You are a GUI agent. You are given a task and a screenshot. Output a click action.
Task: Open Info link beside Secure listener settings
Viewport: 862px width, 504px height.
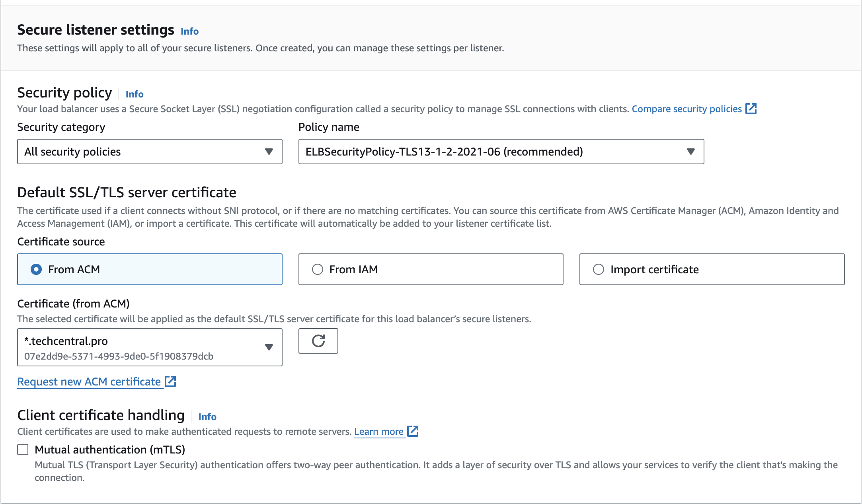[189, 31]
